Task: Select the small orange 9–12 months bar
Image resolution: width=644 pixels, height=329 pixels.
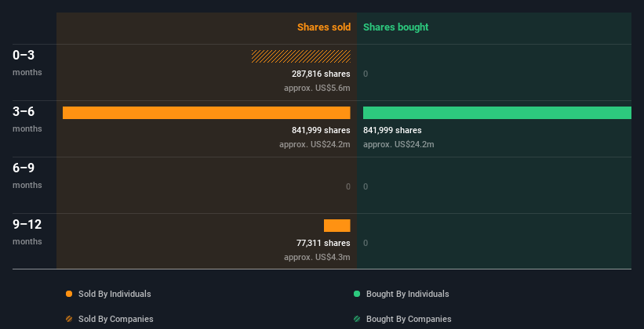Action: pyautogui.click(x=337, y=226)
